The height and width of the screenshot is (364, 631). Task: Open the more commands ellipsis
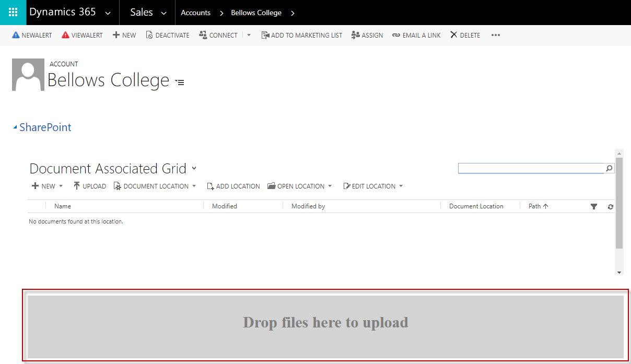click(496, 35)
